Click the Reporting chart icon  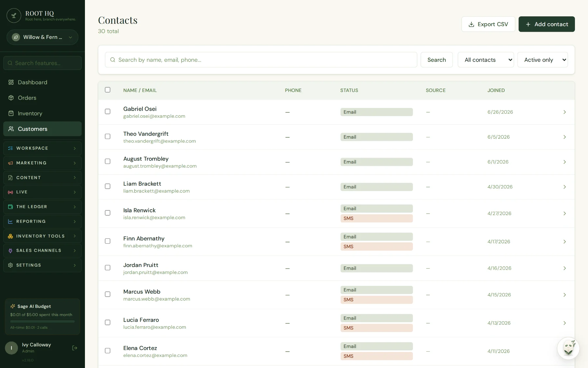click(x=10, y=221)
